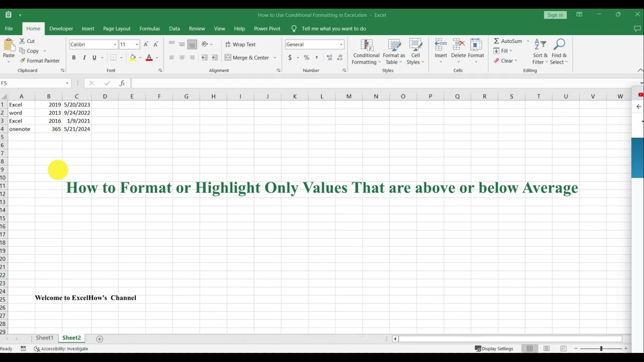Open the font size dropdown
The width and height of the screenshot is (644, 362).
pos(136,45)
